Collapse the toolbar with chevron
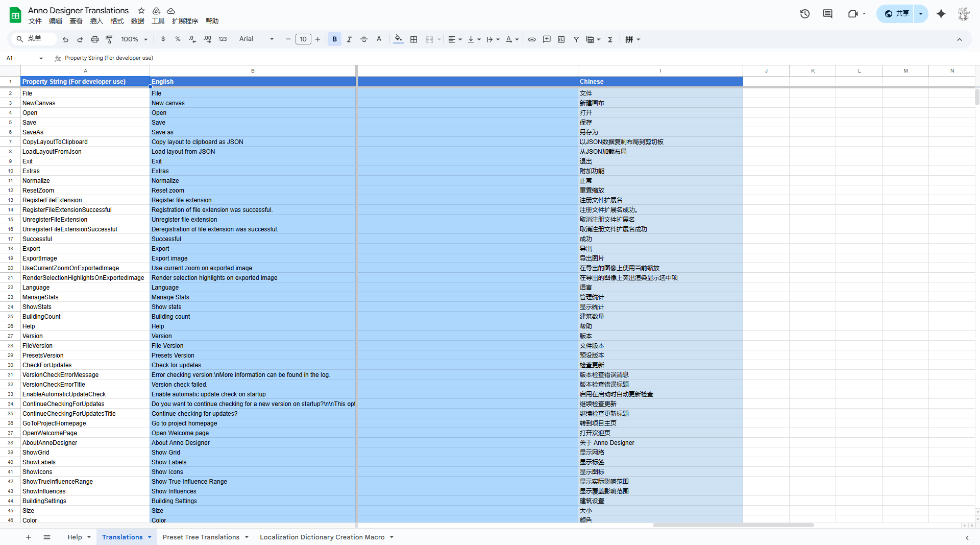Screen dimensions: 980x545 [960, 39]
